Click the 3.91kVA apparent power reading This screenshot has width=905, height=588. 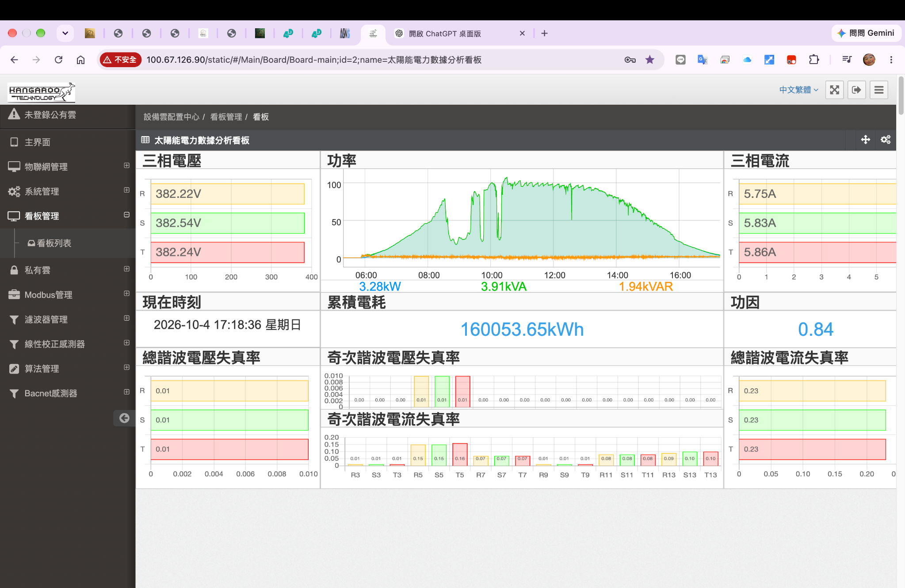coord(504,286)
